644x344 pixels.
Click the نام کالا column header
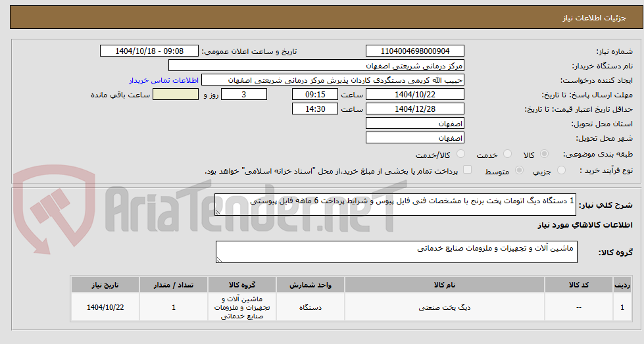[445, 285]
